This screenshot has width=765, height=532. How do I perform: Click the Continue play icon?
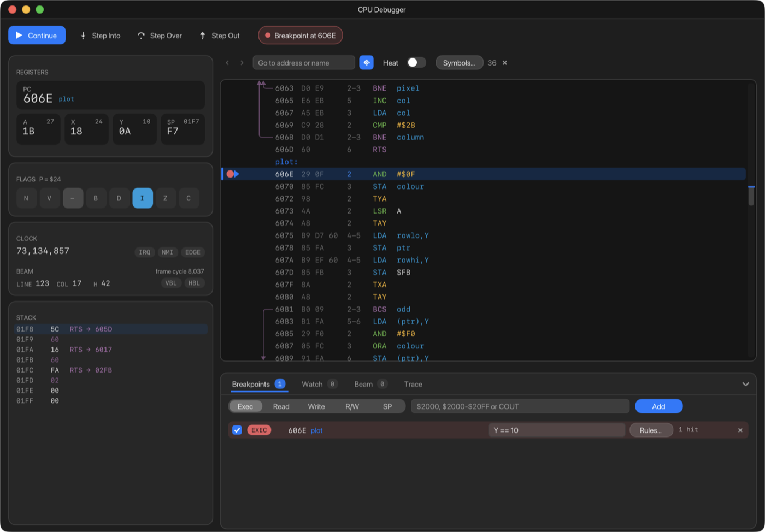[19, 36]
